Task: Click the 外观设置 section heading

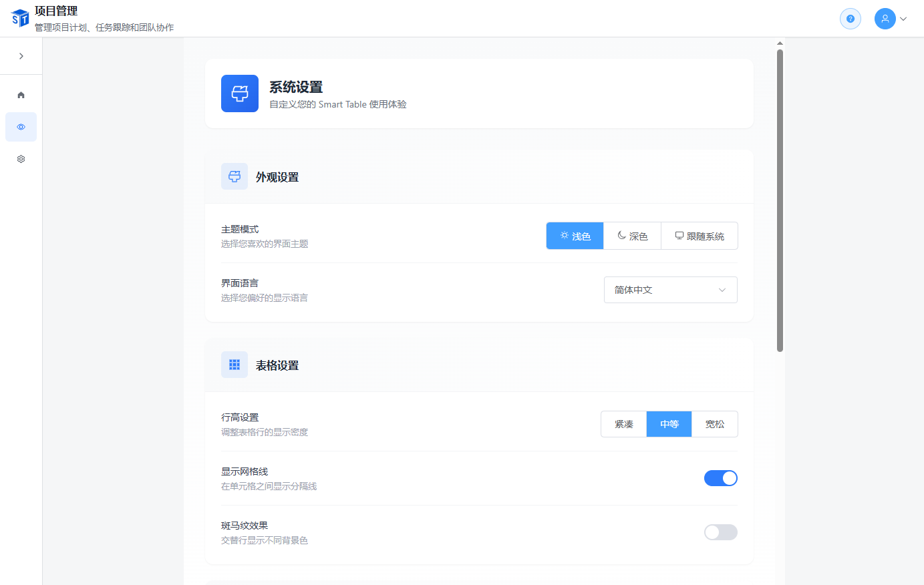Action: (277, 177)
